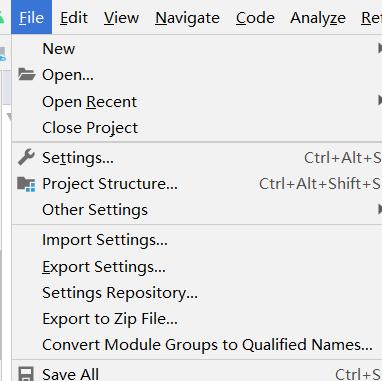Expand the Other Settings submenu arrow

(x=380, y=209)
